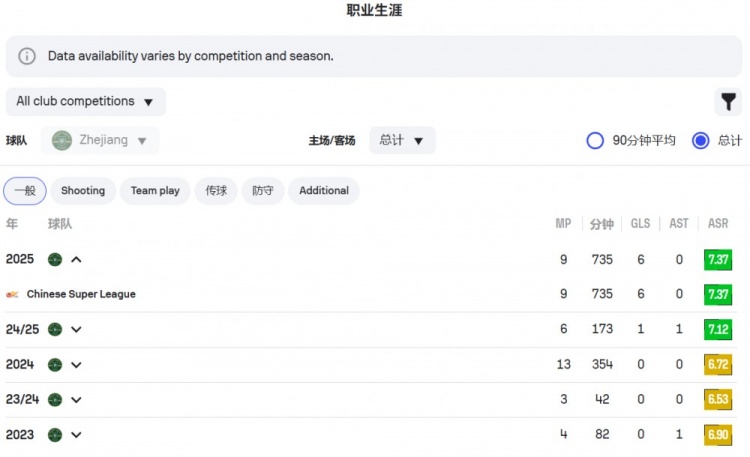This screenshot has width=750, height=457.
Task: Click the MP column header
Action: click(563, 223)
